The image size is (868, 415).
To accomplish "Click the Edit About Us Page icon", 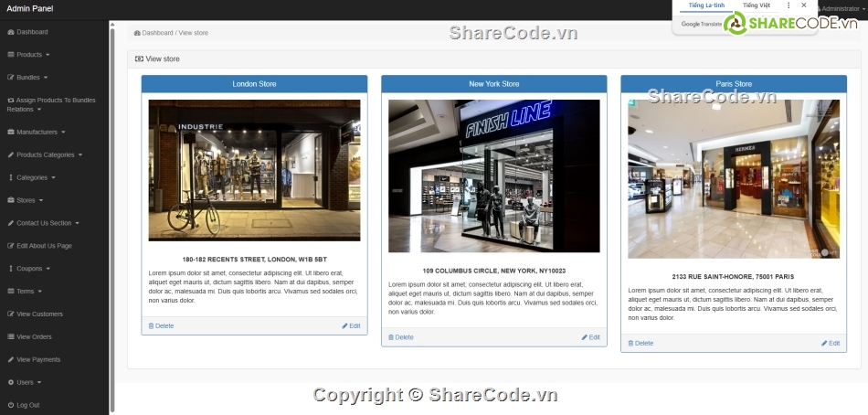I will click(x=11, y=246).
